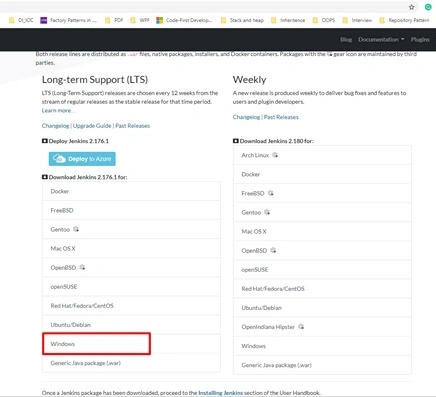
Task: Open the Interview bookmark folder
Action: pyautogui.click(x=357, y=20)
